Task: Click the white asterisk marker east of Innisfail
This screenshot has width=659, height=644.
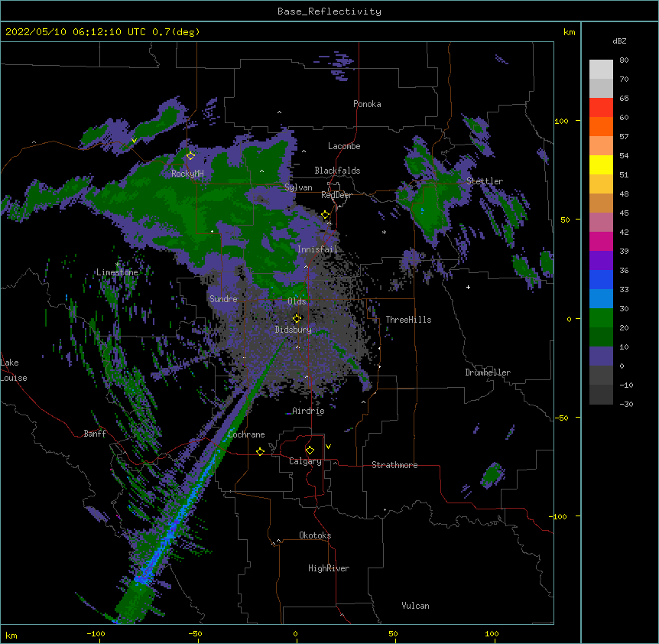Action: [384, 232]
